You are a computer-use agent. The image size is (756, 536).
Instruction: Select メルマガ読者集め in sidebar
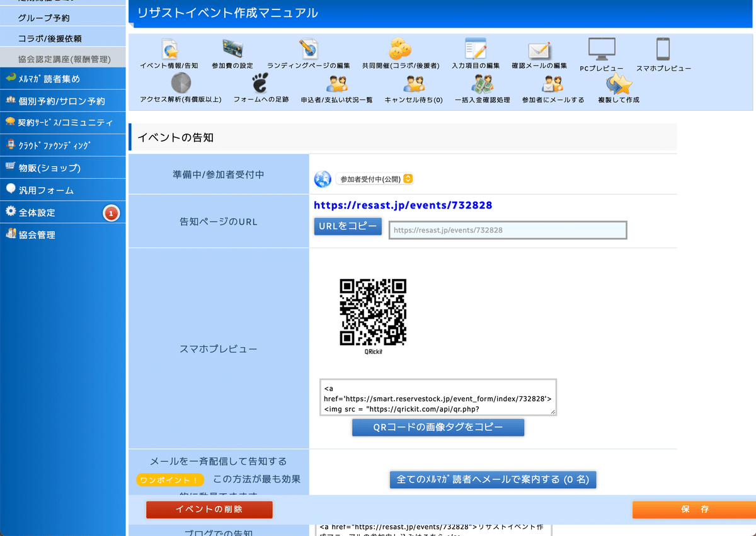63,79
